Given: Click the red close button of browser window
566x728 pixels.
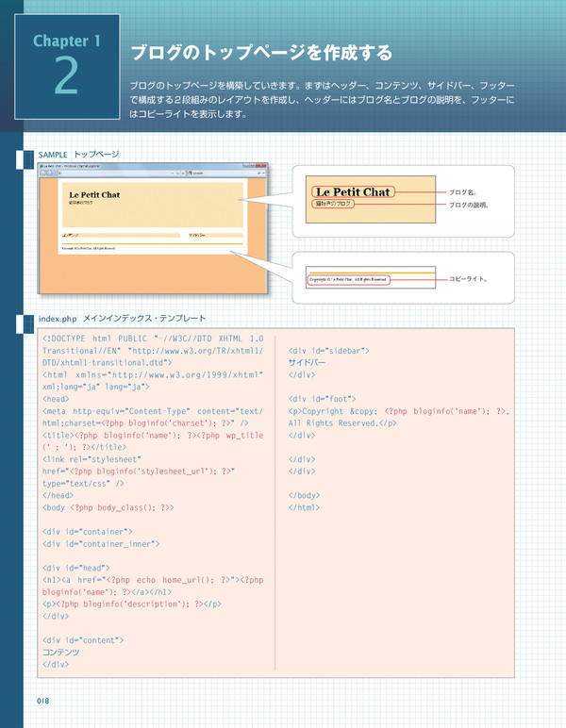Looking at the screenshot, I should pos(261,166).
